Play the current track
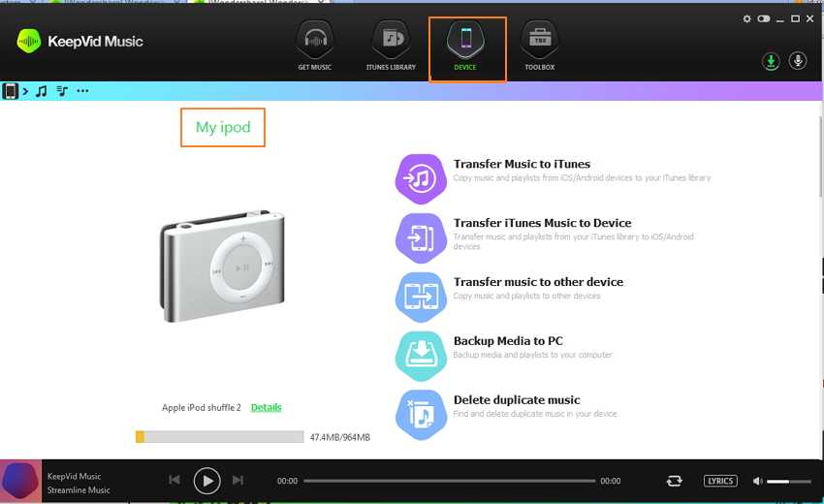The image size is (824, 504). pos(207,481)
